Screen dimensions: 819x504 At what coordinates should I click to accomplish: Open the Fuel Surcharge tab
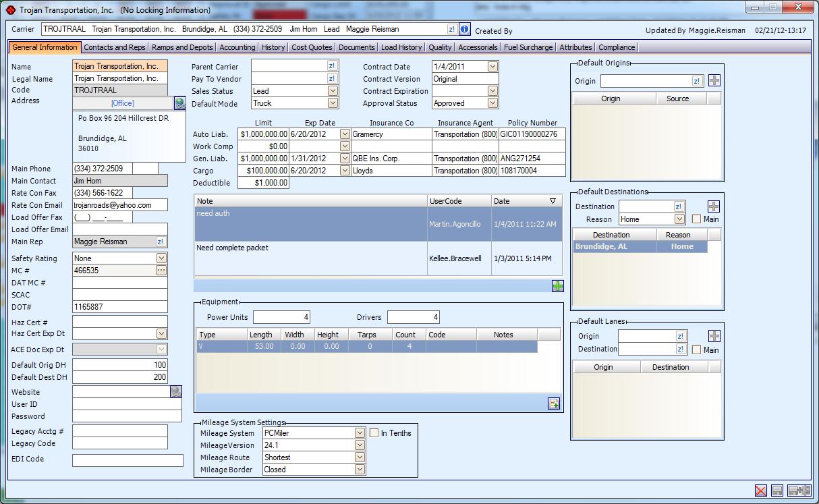(528, 47)
